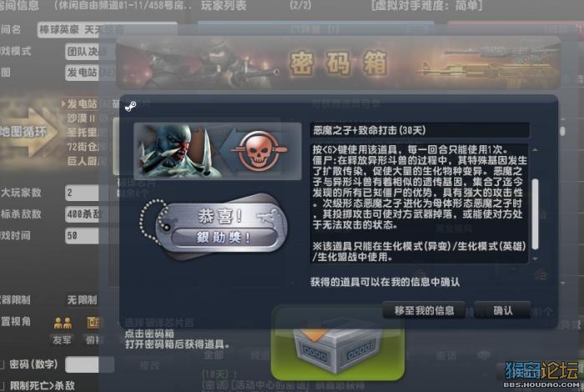This screenshot has width=584, height=392.
Task: Click the description scroll-down arrow
Action: click(536, 259)
